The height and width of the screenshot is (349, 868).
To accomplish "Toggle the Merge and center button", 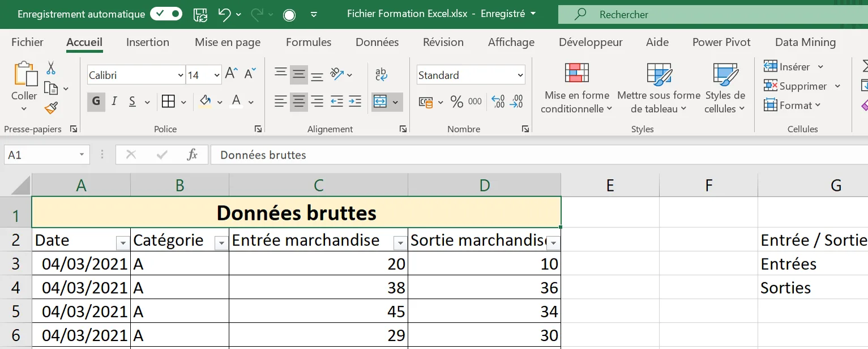I will pos(380,101).
